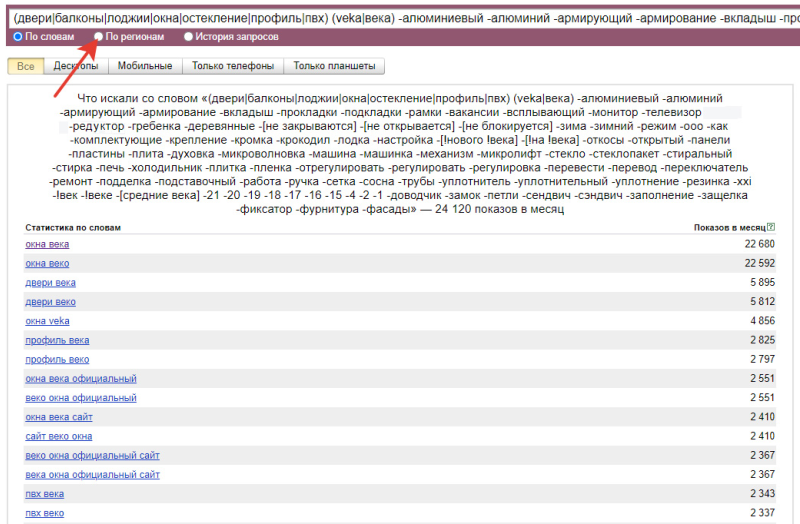This screenshot has height=524, width=800.
Task: Click into the search query input field
Action: 400,17
